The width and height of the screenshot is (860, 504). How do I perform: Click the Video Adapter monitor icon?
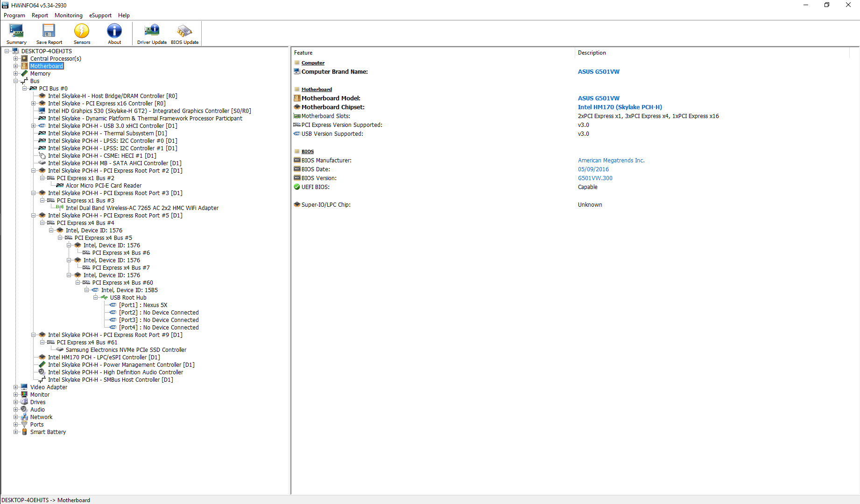coord(24,387)
